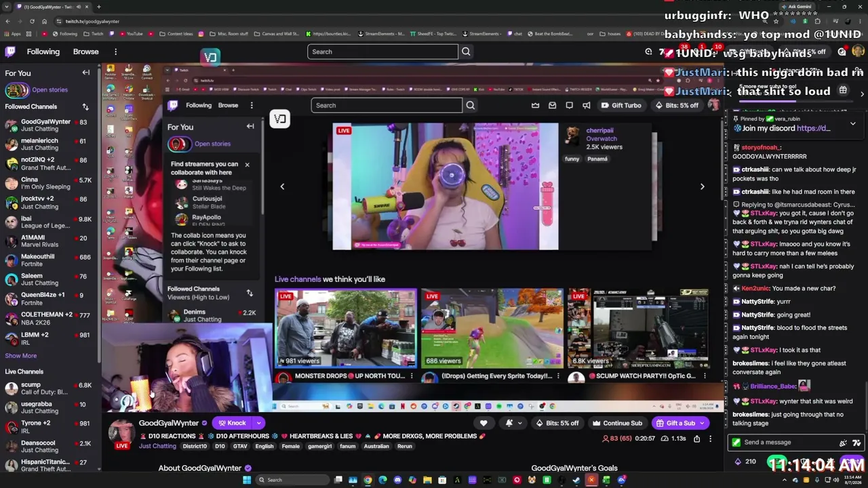Click the GTAV tag

[x=239, y=446]
